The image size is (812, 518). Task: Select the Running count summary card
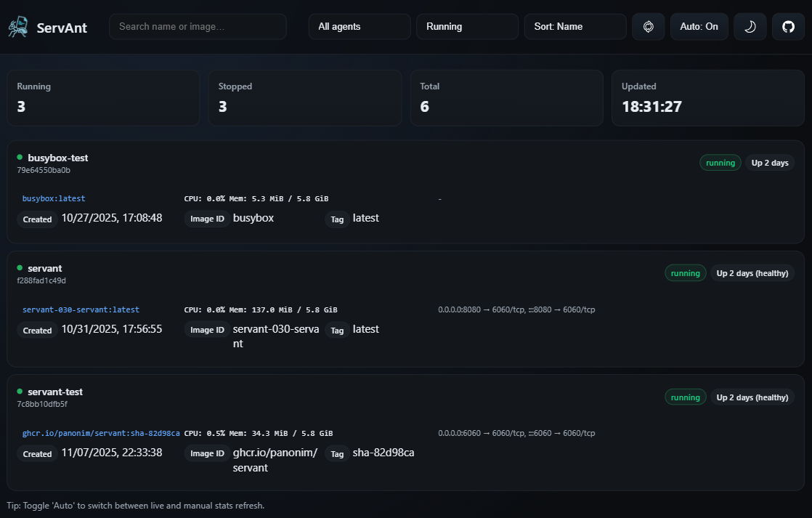(103, 97)
